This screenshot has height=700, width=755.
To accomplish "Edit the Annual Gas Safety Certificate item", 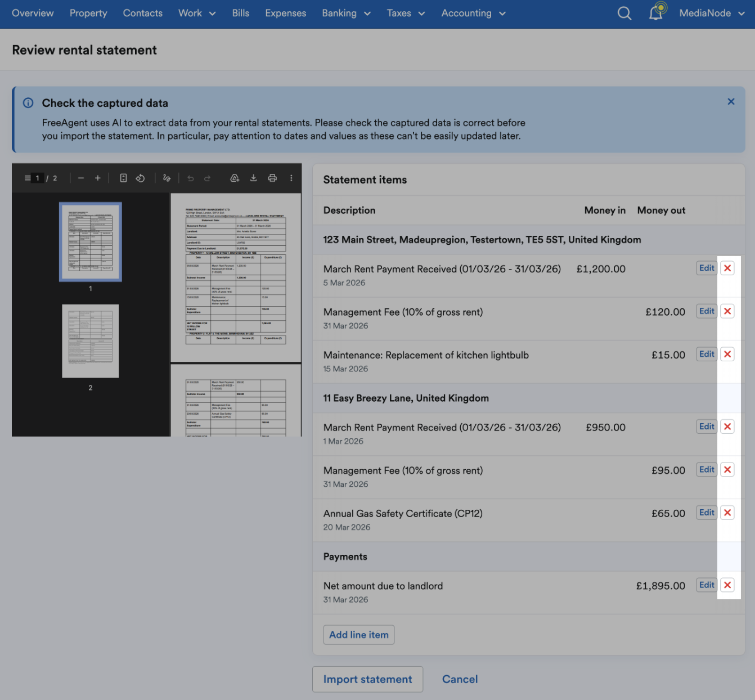I will pos(707,513).
